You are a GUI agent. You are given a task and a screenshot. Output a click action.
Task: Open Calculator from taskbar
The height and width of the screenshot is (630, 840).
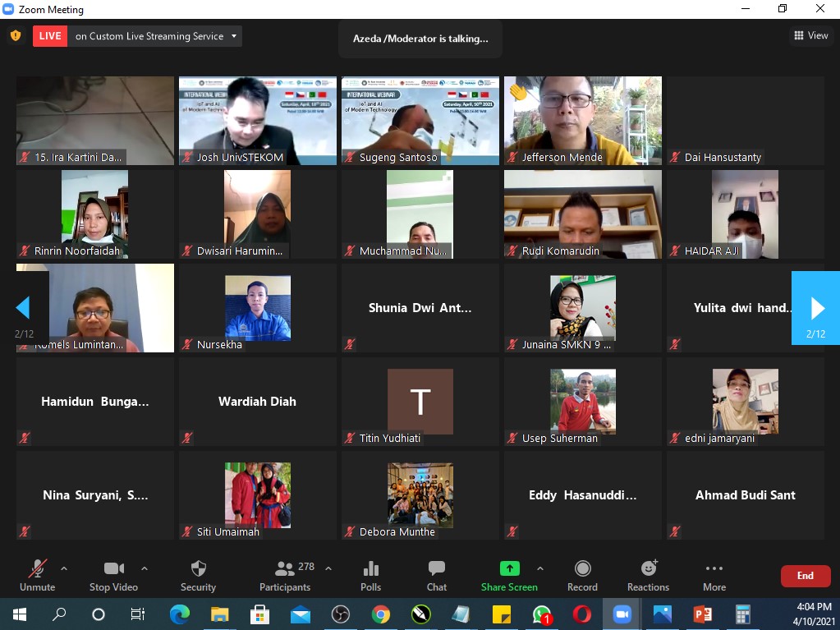pyautogui.click(x=742, y=614)
